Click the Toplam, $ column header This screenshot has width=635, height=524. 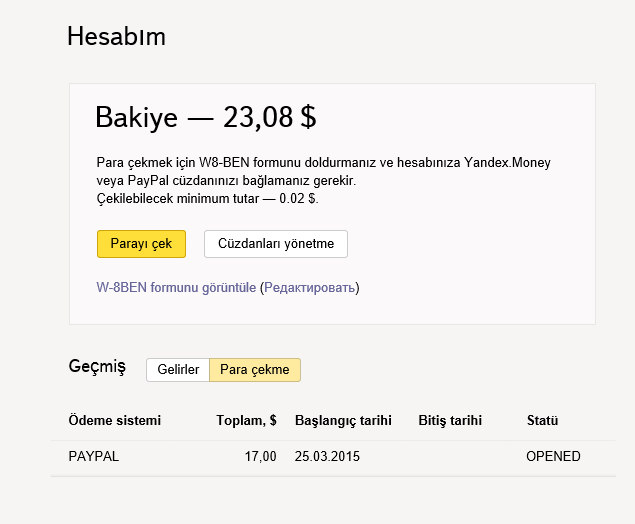point(246,420)
